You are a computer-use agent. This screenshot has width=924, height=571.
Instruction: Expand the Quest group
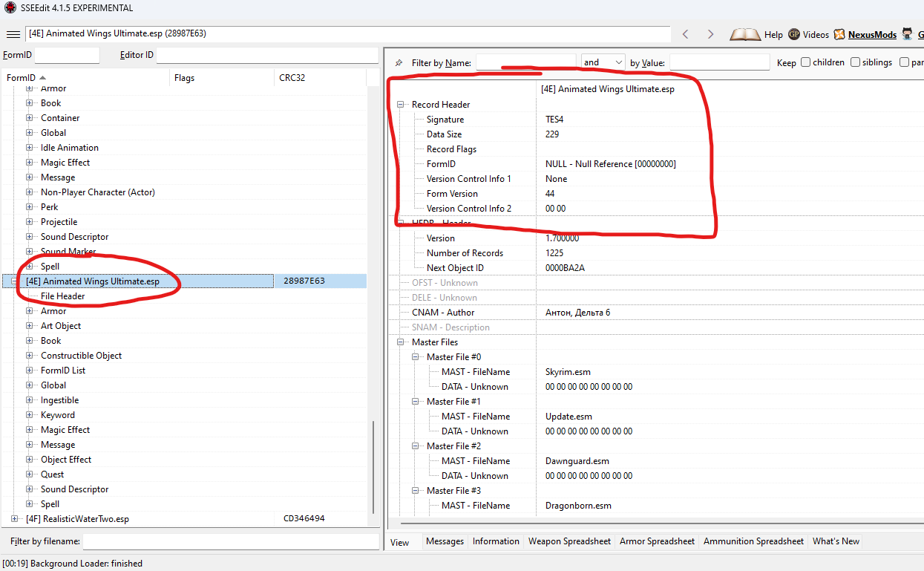pos(30,474)
